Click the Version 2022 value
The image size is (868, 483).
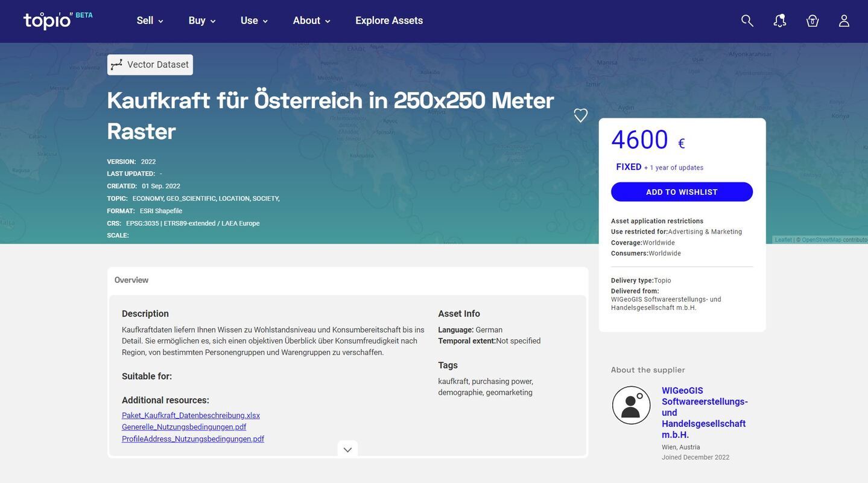(x=148, y=162)
